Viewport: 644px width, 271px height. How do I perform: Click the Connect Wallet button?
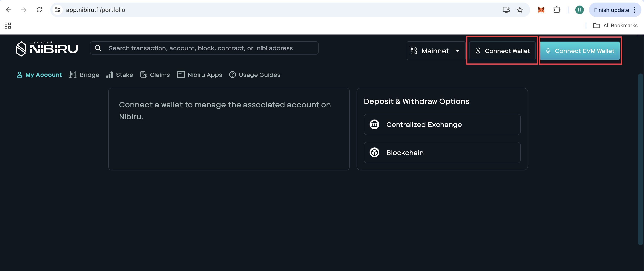[502, 51]
